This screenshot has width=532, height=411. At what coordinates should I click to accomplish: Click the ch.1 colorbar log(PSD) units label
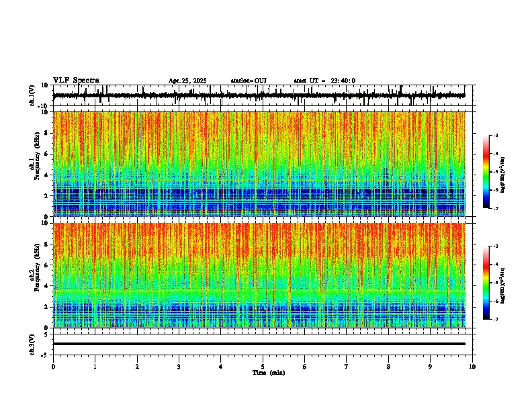pyautogui.click(x=502, y=175)
